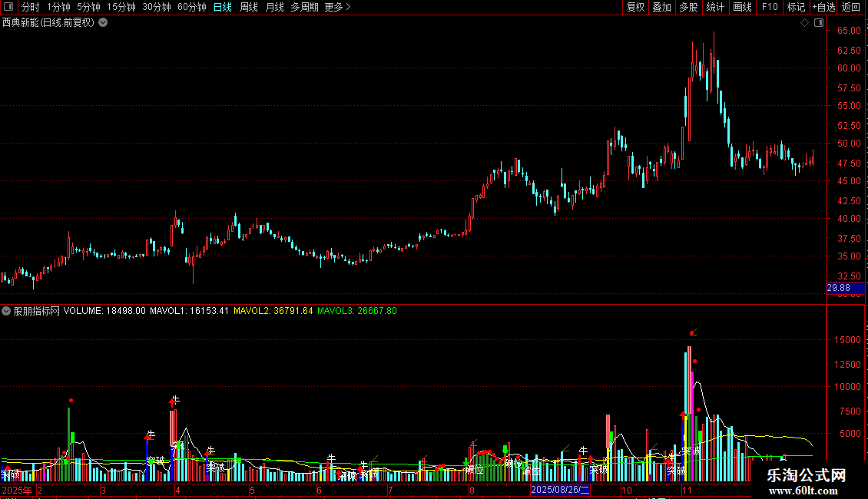
Task: Click the 标记 mark button
Action: click(796, 7)
